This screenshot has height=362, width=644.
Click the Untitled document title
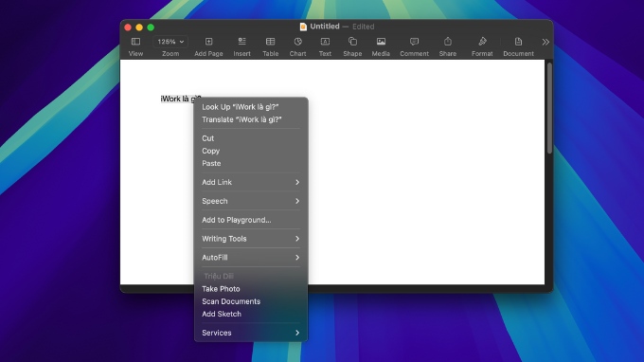(325, 27)
